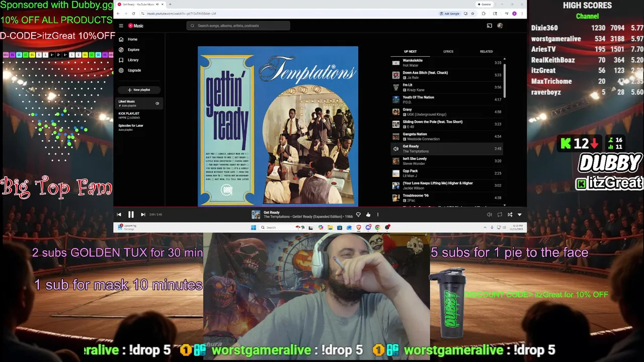This screenshot has height=362, width=644.
Task: Open a new browser tab
Action: click(x=170, y=4)
